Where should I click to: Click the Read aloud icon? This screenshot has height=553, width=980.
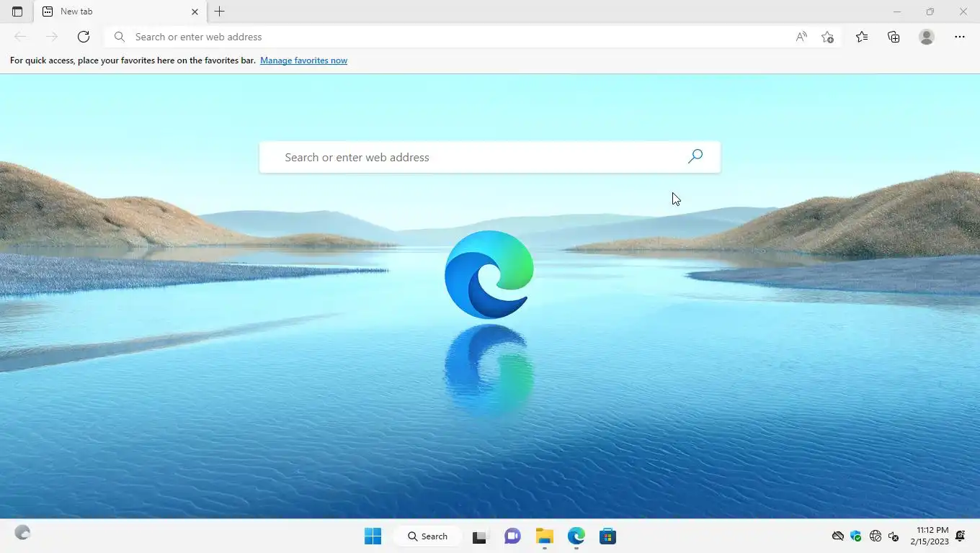[x=801, y=37]
